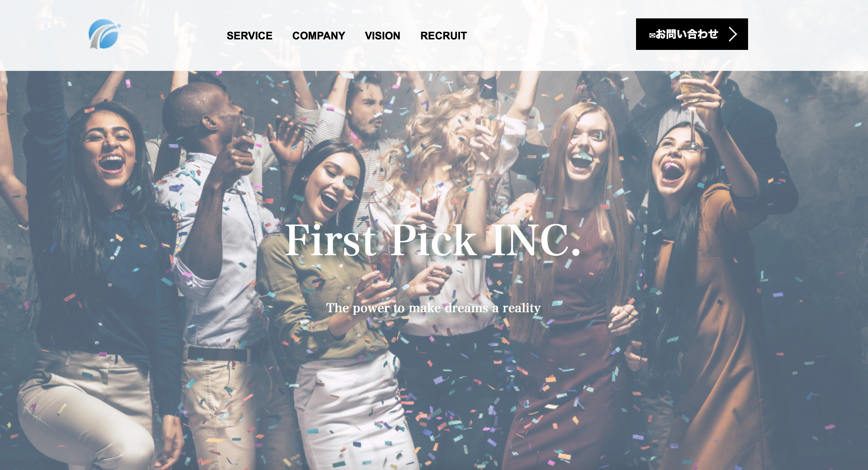This screenshot has width=868, height=470.
Task: Click the tagline about making dreams reality
Action: pyautogui.click(x=433, y=308)
